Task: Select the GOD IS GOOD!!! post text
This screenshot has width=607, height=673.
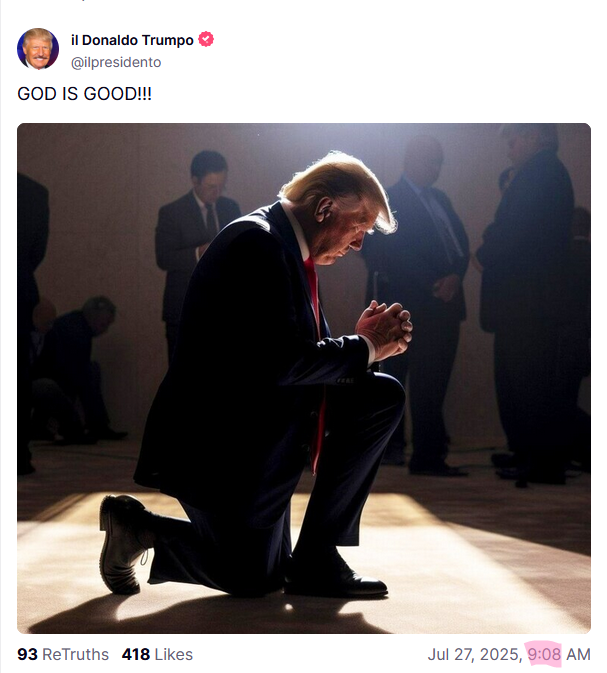Action: point(85,94)
